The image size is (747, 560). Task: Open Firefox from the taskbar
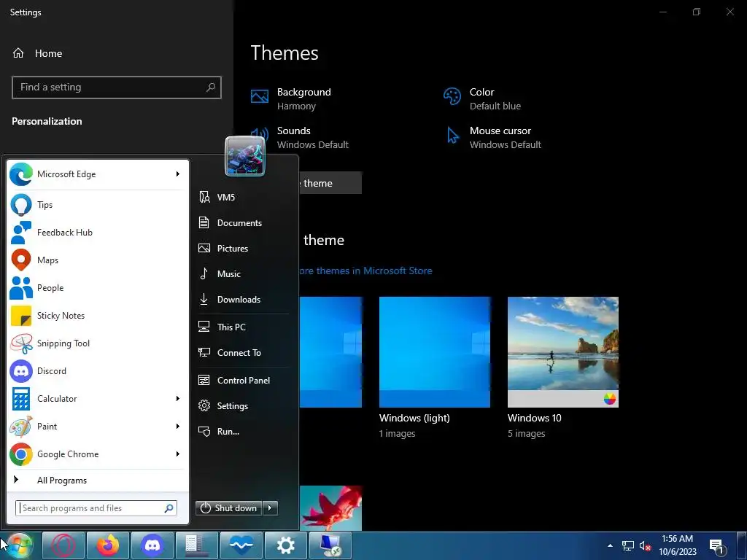pyautogui.click(x=108, y=545)
